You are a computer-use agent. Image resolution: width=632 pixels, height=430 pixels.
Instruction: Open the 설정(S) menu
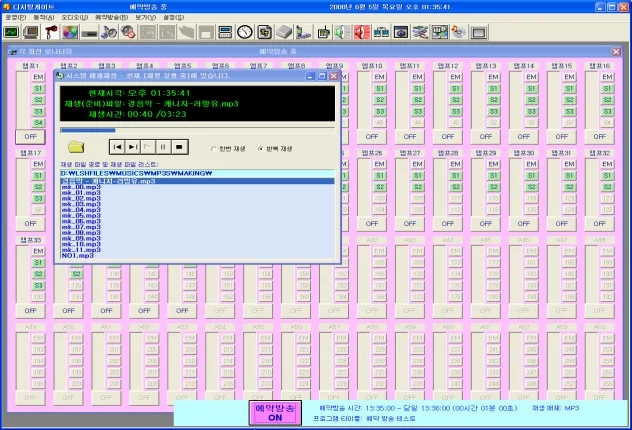pos(173,17)
